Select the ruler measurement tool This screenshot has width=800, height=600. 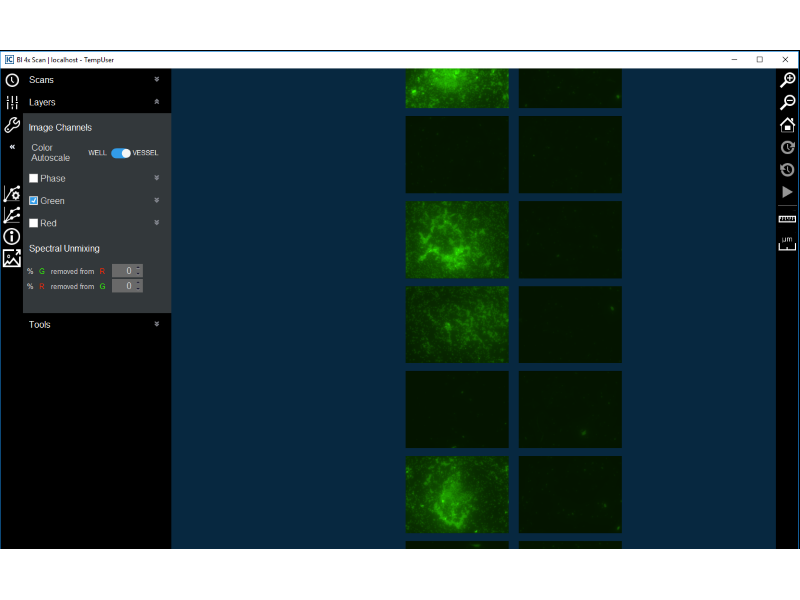point(787,219)
